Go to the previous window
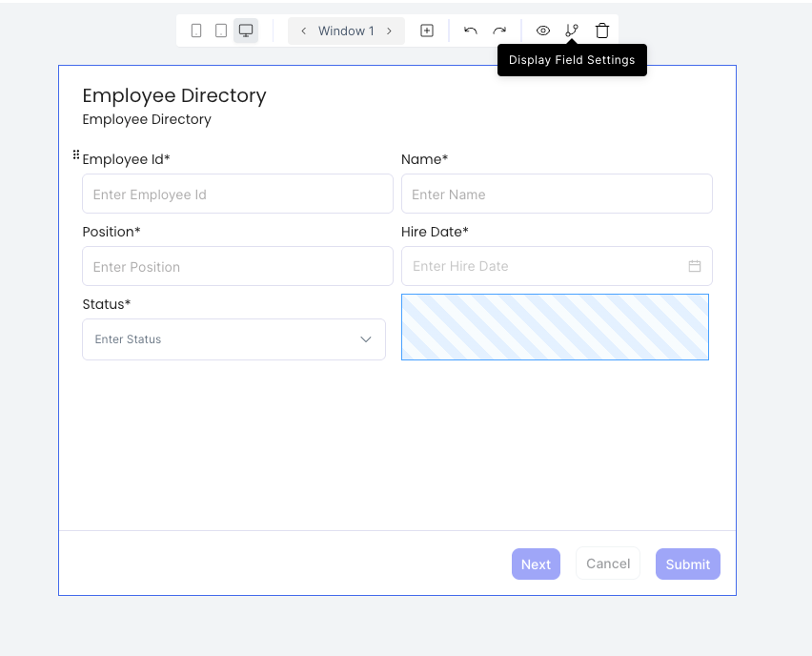This screenshot has width=812, height=656. pos(304,31)
